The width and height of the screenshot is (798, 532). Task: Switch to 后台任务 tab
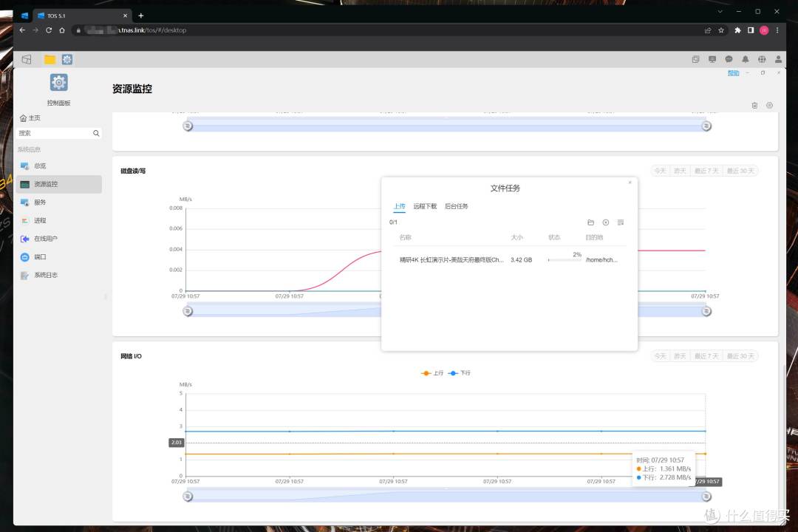[x=457, y=206]
